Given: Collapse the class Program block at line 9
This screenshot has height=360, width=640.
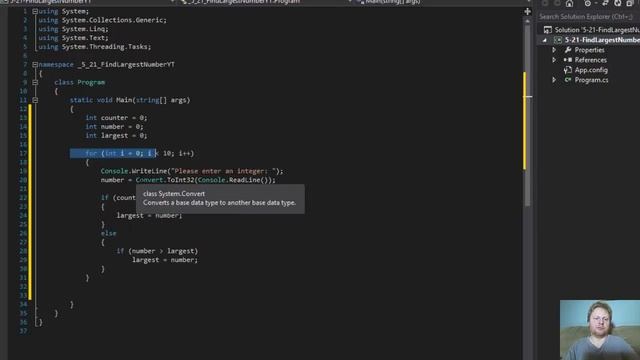Looking at the screenshot, I should [x=35, y=82].
